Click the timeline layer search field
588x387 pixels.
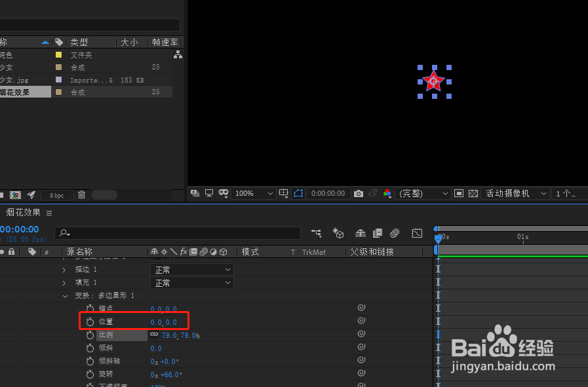coord(178,233)
